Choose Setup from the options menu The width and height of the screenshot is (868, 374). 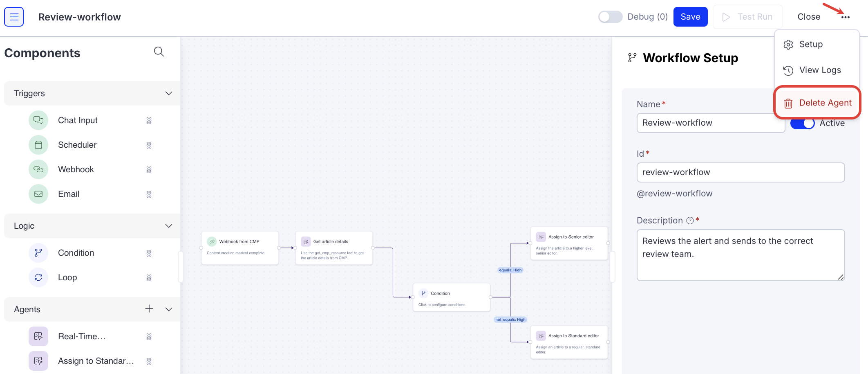pyautogui.click(x=811, y=44)
